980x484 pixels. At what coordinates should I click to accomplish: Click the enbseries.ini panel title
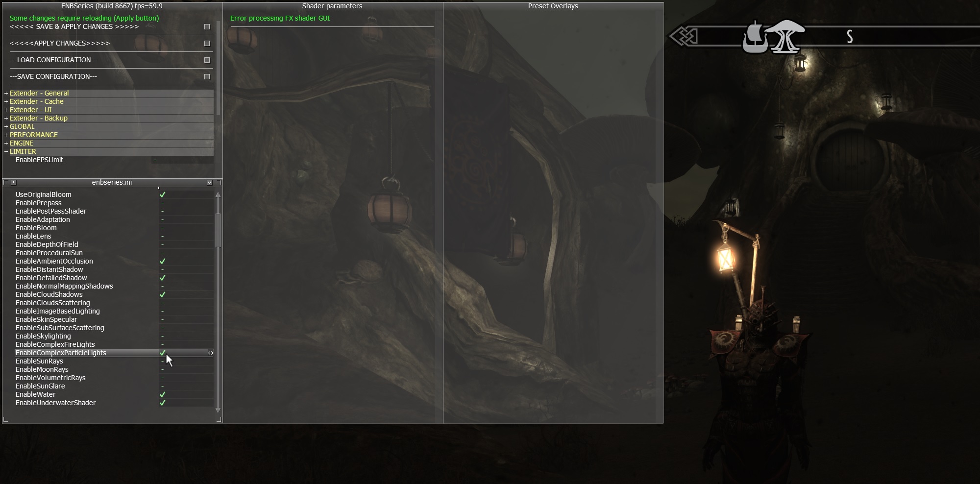click(112, 182)
